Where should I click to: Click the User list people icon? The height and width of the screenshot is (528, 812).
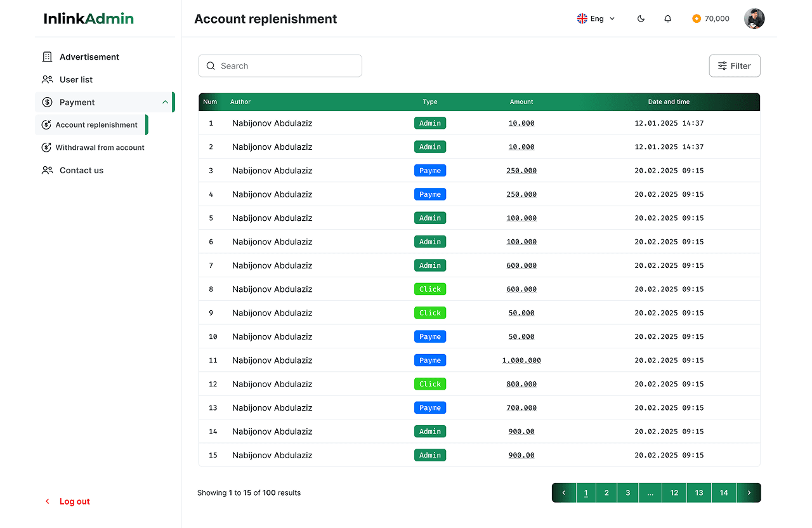click(x=47, y=80)
